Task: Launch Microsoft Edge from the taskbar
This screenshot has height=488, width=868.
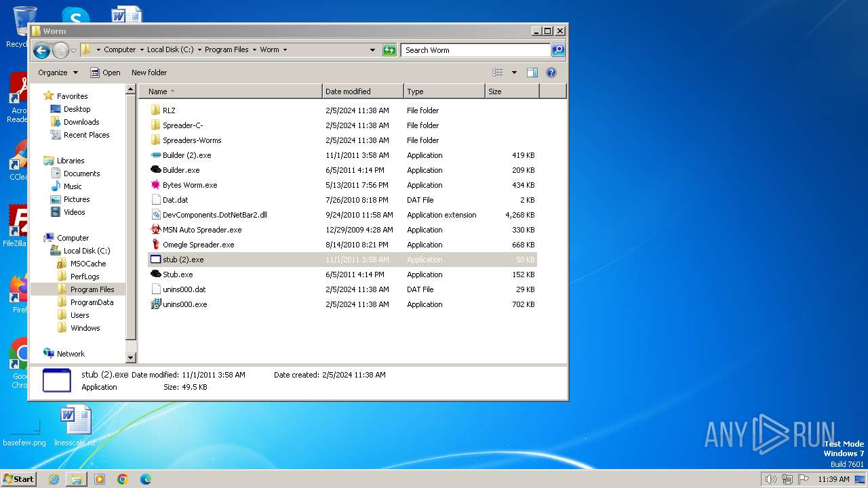Action: 146,479
